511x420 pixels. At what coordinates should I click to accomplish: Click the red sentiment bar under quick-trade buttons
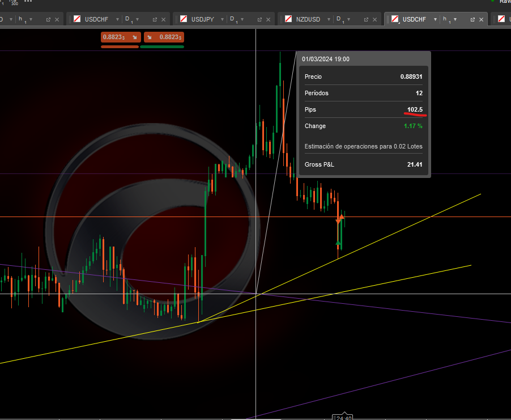click(x=120, y=46)
